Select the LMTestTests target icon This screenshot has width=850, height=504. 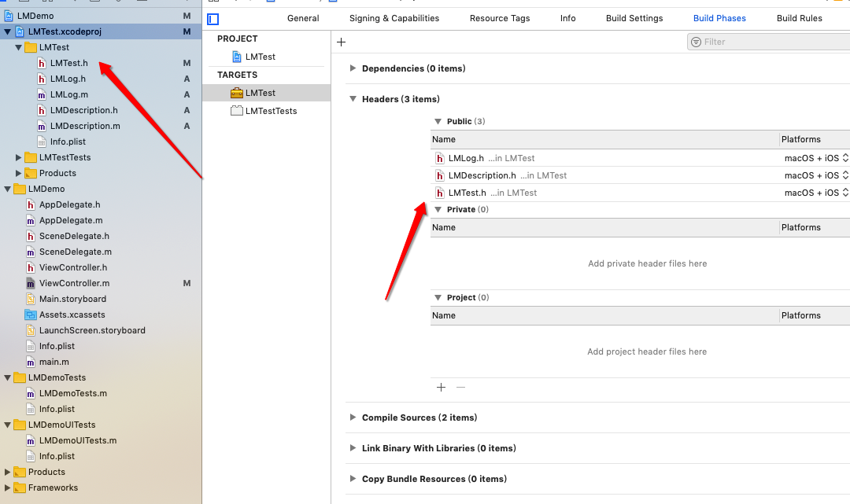(x=237, y=111)
